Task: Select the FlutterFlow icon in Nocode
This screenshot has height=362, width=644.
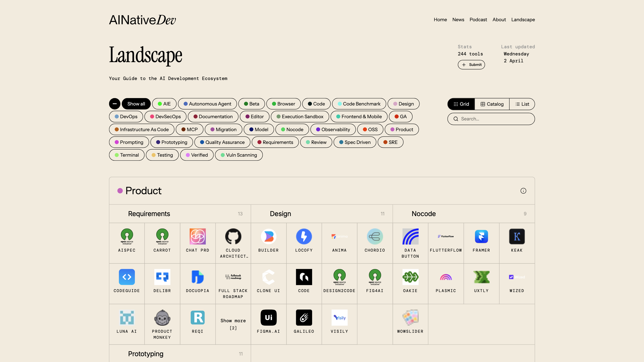Action: click(446, 236)
